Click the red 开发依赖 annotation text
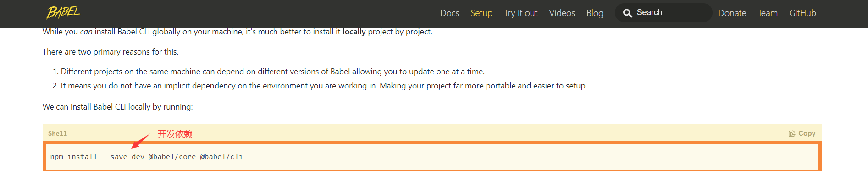 coord(175,134)
